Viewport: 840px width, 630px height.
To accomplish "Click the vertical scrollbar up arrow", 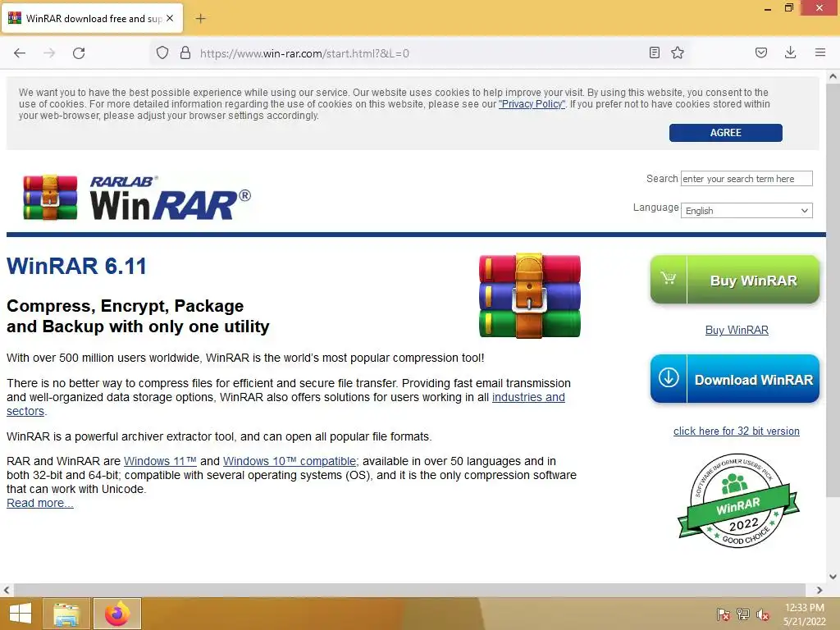I will coord(833,76).
